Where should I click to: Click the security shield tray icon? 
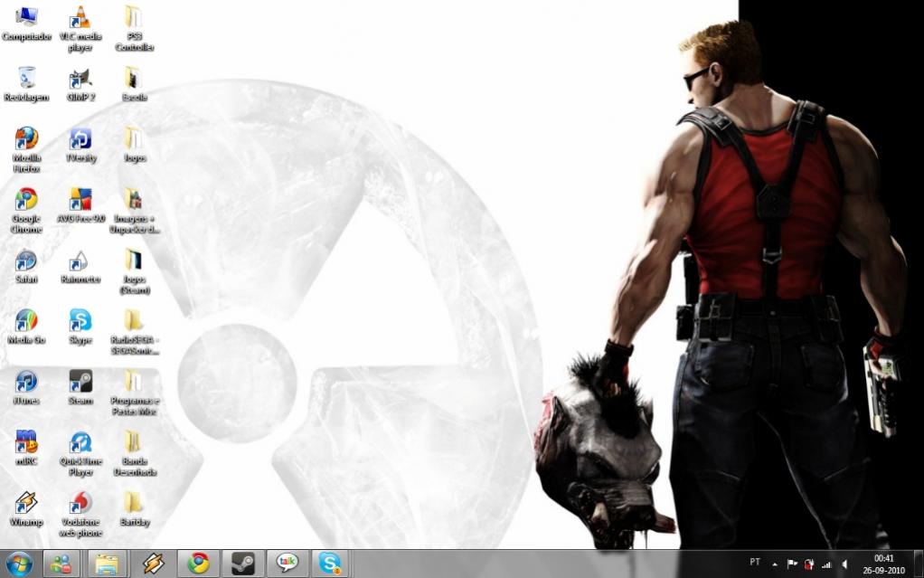(x=809, y=564)
